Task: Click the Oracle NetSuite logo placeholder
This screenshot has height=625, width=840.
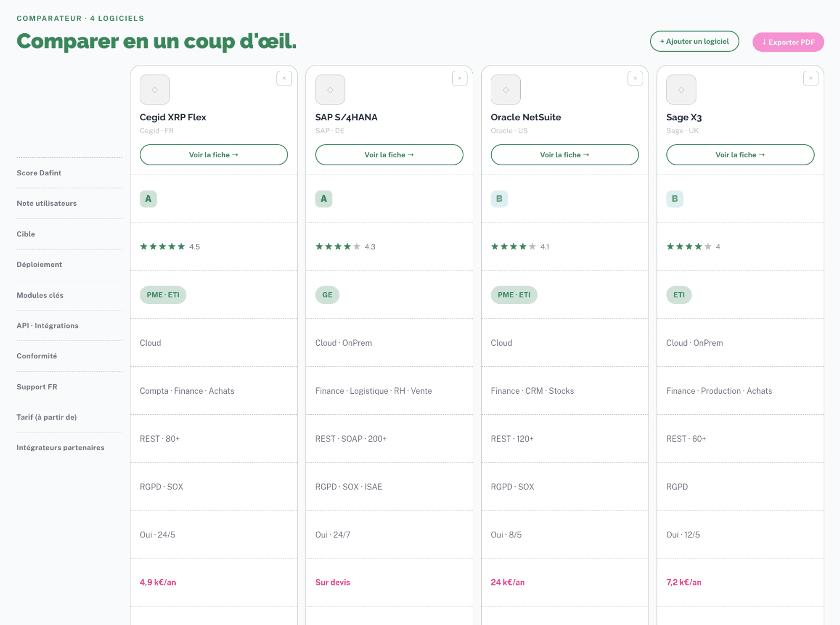Action: pos(505,90)
